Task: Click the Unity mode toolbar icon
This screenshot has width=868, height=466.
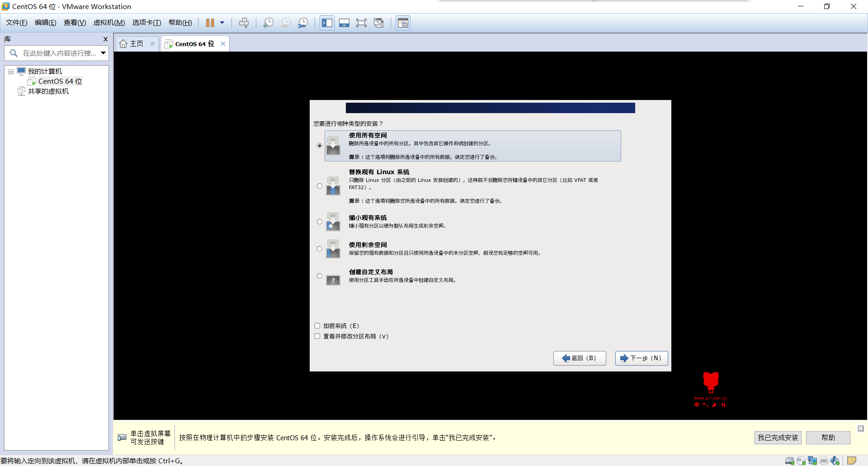Action: pyautogui.click(x=379, y=23)
